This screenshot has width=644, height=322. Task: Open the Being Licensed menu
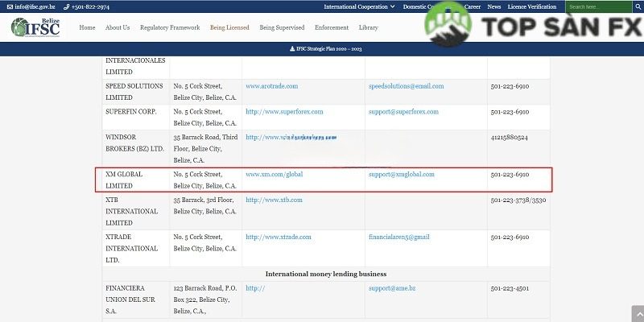point(229,27)
